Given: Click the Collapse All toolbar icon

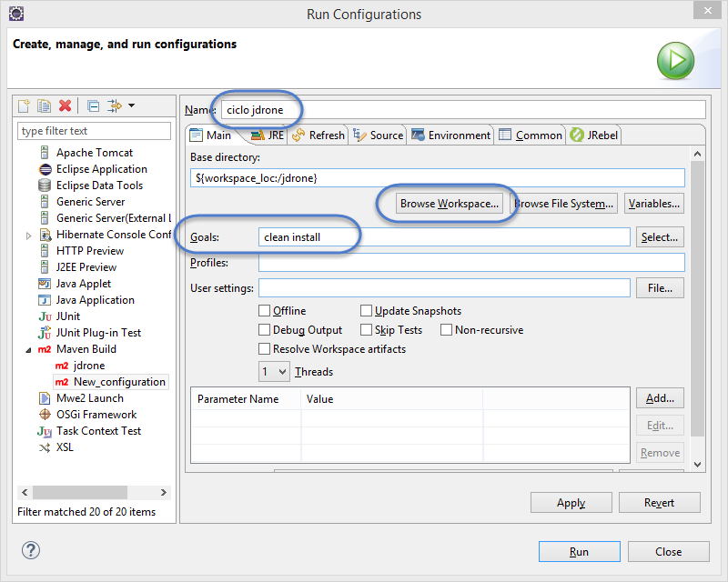Looking at the screenshot, I should 94,106.
